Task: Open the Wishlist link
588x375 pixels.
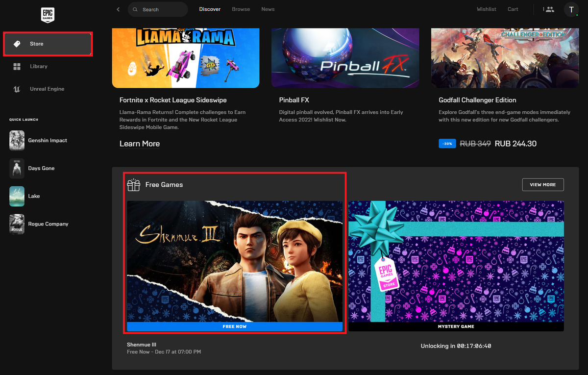Action: 487,9
